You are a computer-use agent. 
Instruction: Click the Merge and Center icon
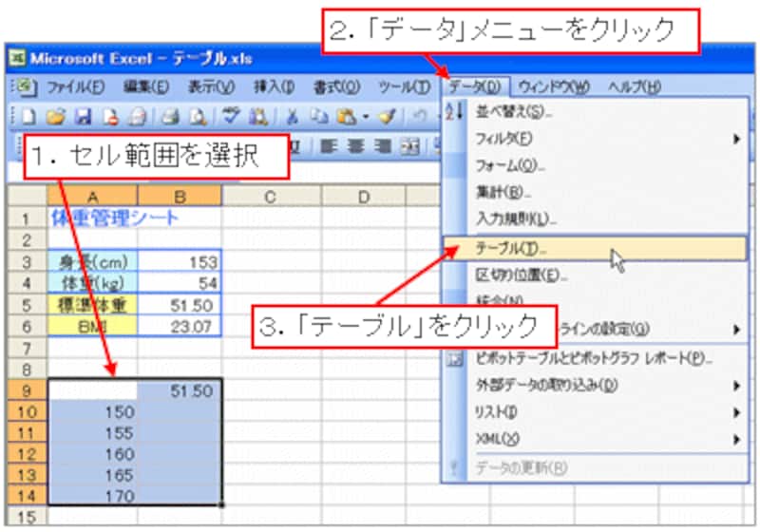pos(409,147)
